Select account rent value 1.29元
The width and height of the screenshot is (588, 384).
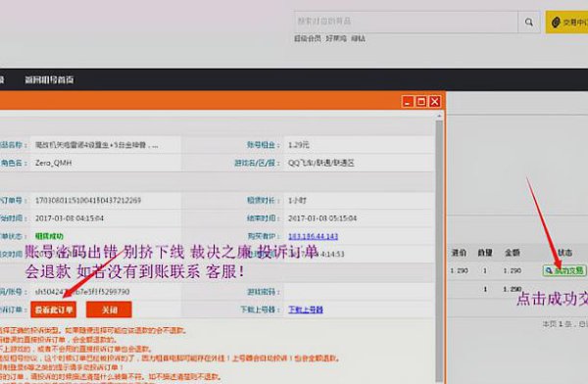(x=299, y=145)
